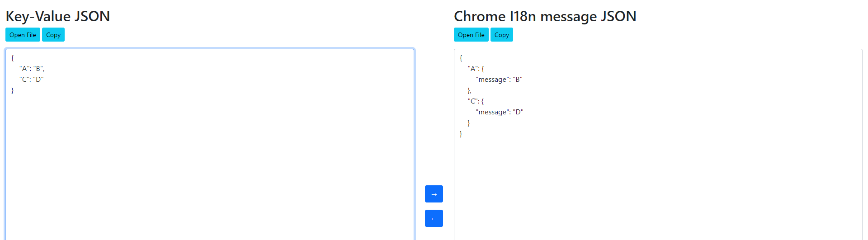Screen dimensions: 868x240
Task: Click the "A": { line in right pane
Action: click(476, 69)
